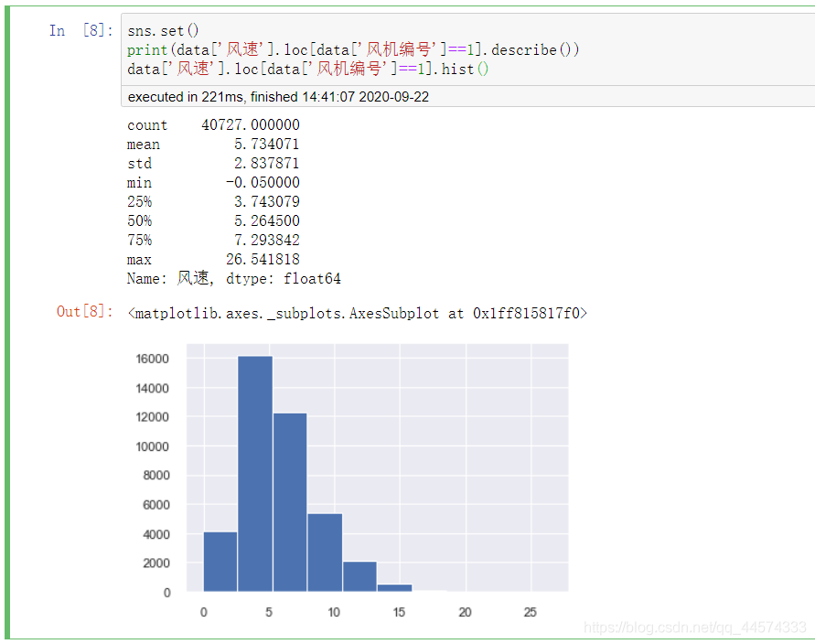Click the execution time status text

click(x=279, y=97)
